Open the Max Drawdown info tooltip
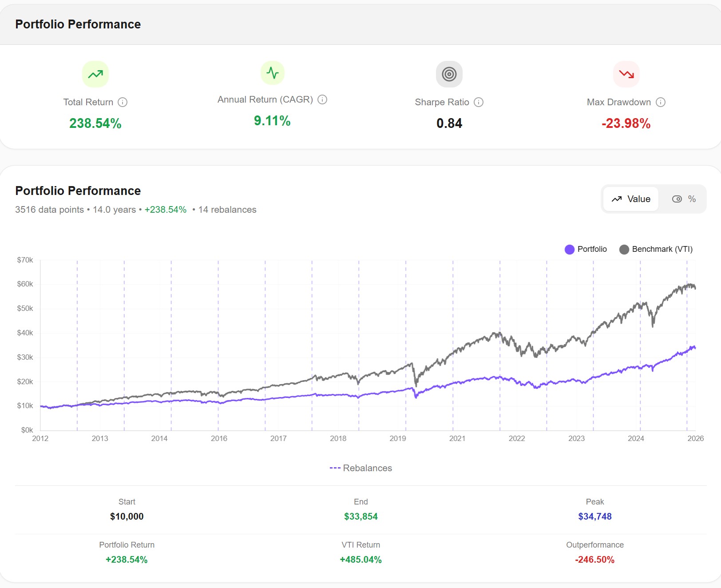The width and height of the screenshot is (721, 588). coord(660,102)
